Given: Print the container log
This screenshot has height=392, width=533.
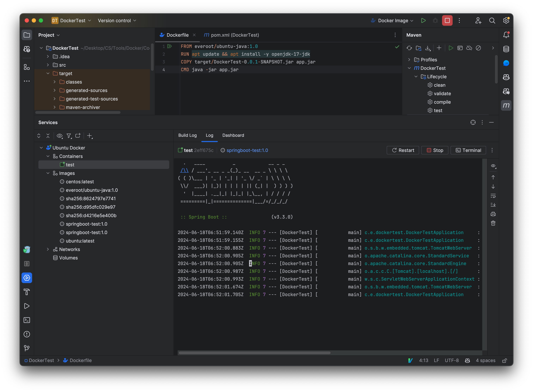Looking at the screenshot, I should coord(493,214).
